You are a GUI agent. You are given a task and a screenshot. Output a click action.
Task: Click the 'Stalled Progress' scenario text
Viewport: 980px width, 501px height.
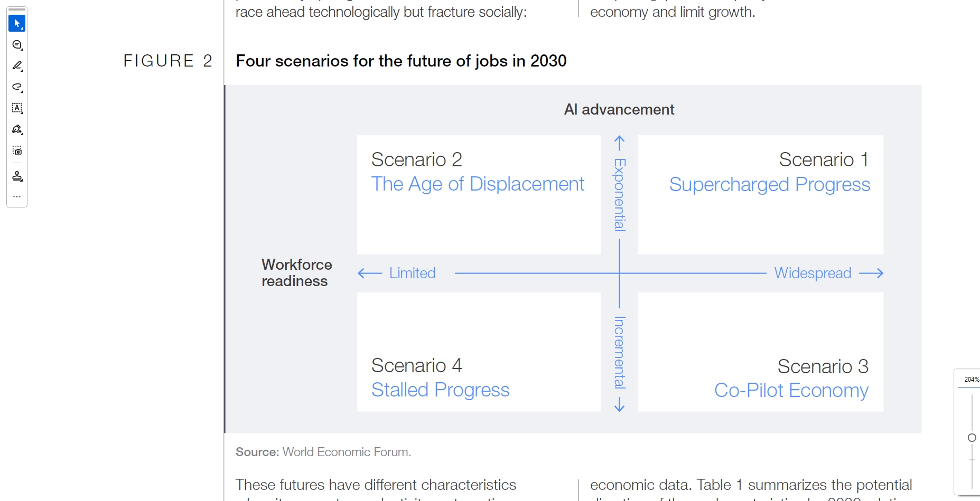(440, 390)
